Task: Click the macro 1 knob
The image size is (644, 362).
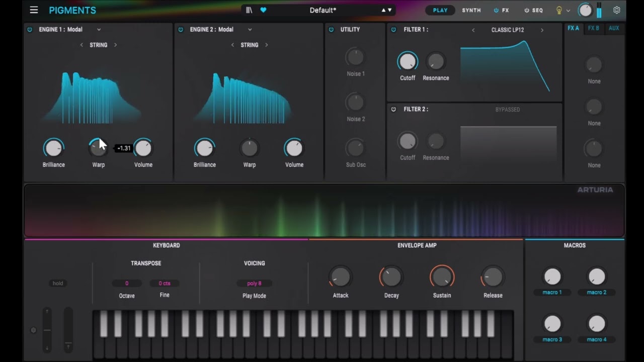Action: coord(552,277)
